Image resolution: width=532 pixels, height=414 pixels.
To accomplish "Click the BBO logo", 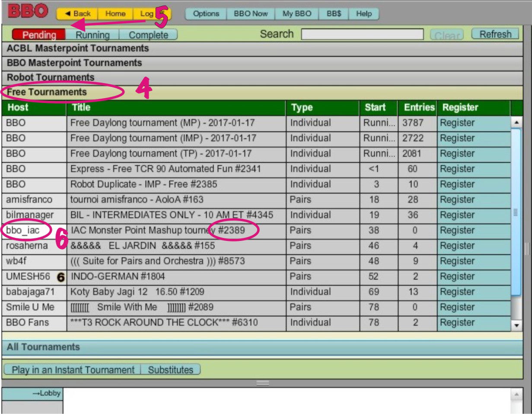I will click(28, 11).
